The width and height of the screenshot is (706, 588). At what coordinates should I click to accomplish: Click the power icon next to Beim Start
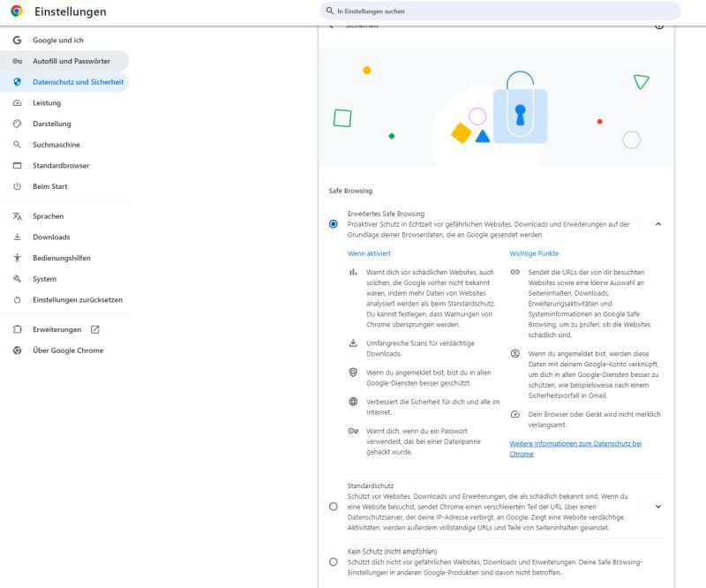pyautogui.click(x=17, y=186)
